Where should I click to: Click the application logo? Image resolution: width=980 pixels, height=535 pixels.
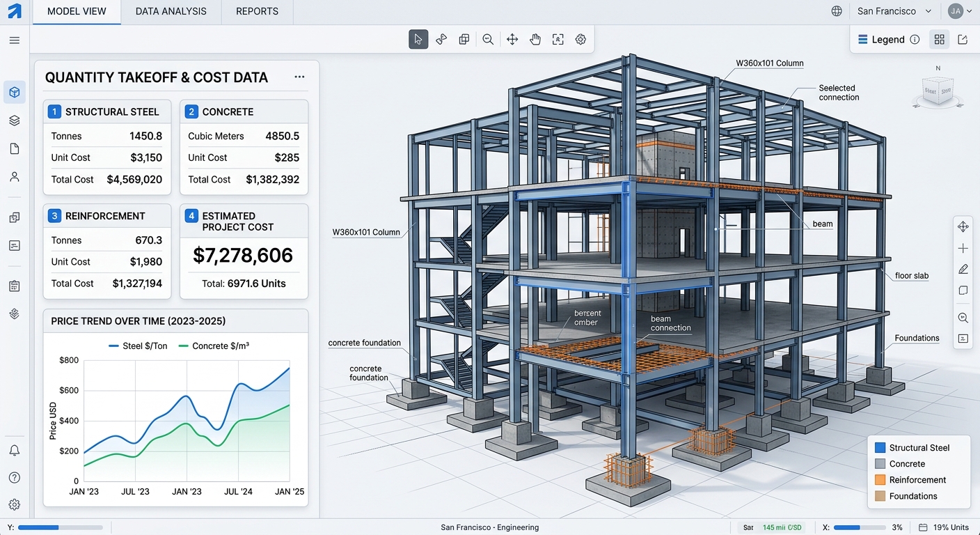(15, 11)
